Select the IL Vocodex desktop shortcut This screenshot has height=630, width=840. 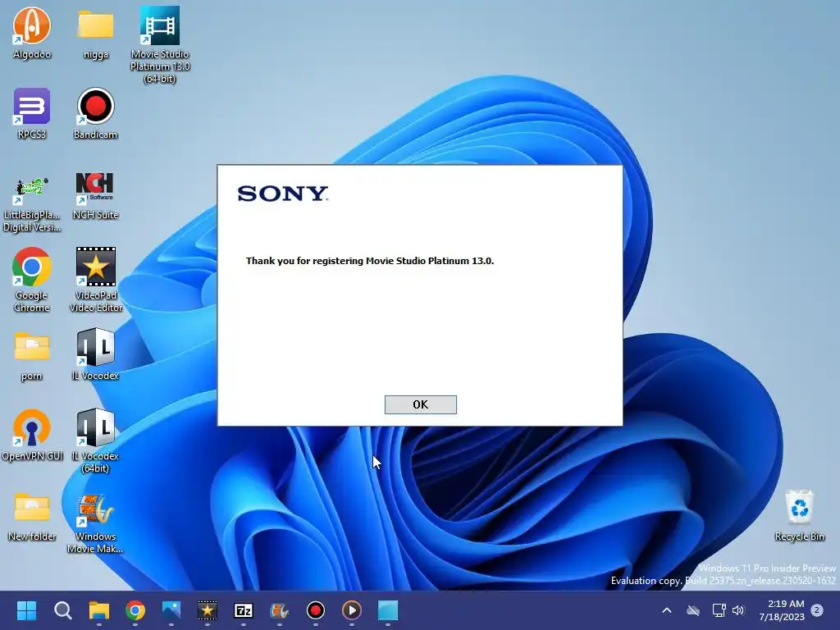[x=95, y=354]
